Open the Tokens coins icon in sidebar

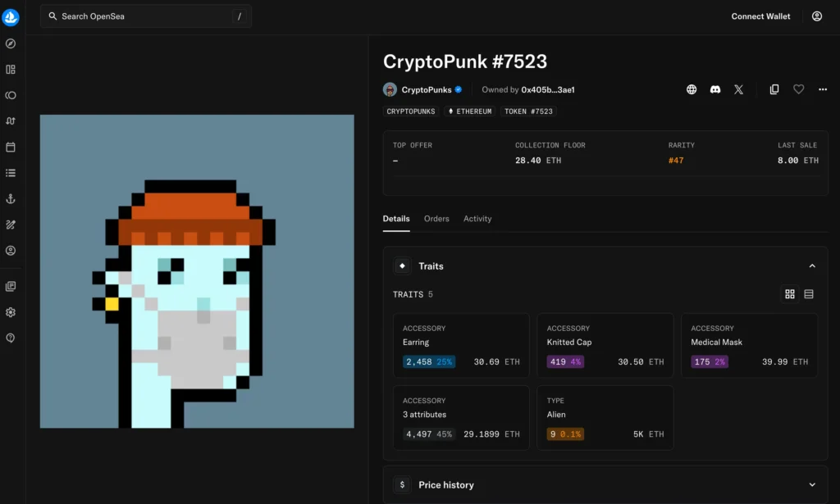tap(10, 95)
